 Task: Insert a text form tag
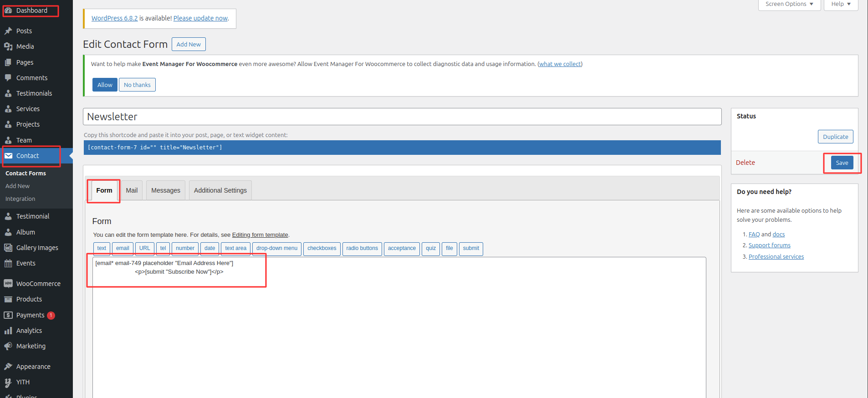pyautogui.click(x=102, y=249)
